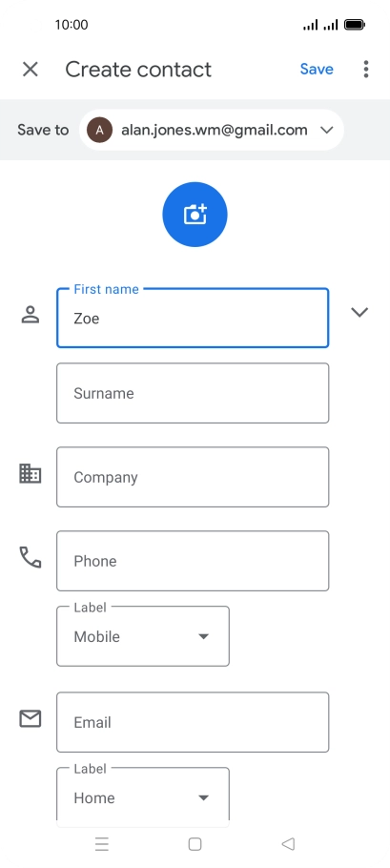Open the Save to account dropdown
Viewport: 390px width, 868px height.
pyautogui.click(x=212, y=130)
